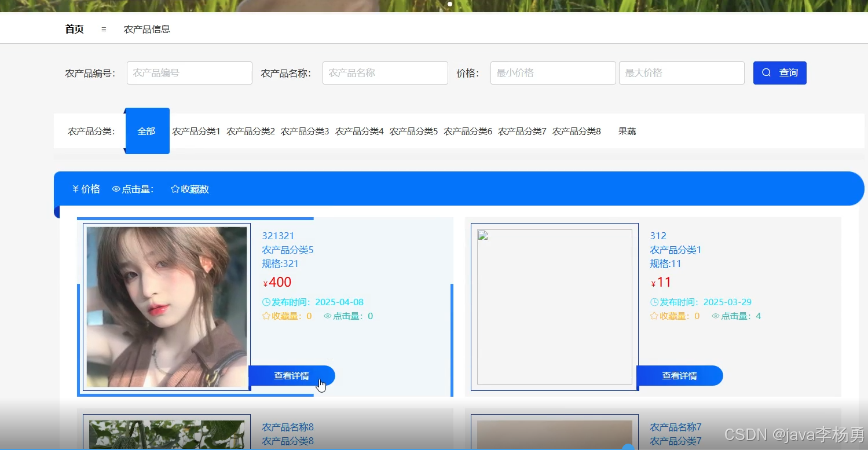The width and height of the screenshot is (868, 450).
Task: Open the photo thumbnail of product 321321
Action: (167, 307)
